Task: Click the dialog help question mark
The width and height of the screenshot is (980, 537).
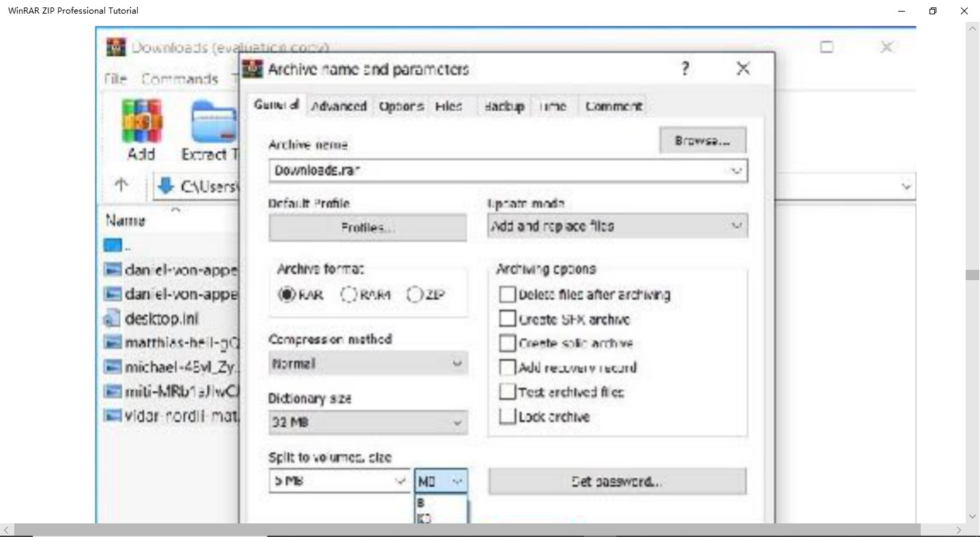Action: click(685, 68)
